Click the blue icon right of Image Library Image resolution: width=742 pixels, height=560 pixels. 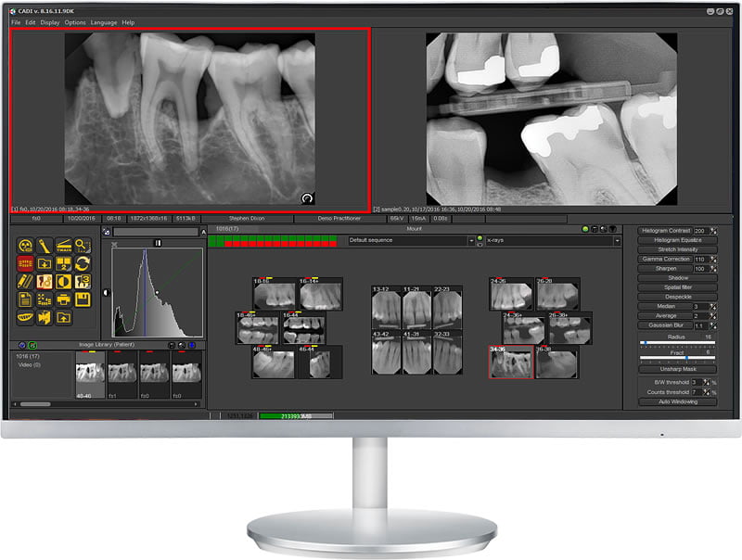192,345
